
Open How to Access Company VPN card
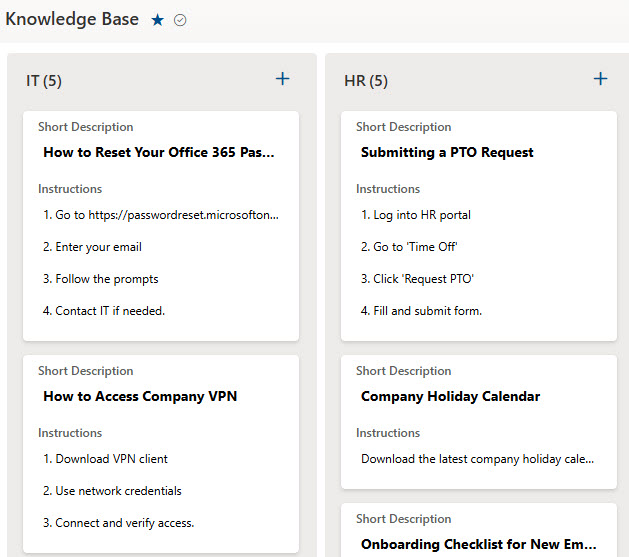pyautogui.click(x=161, y=454)
